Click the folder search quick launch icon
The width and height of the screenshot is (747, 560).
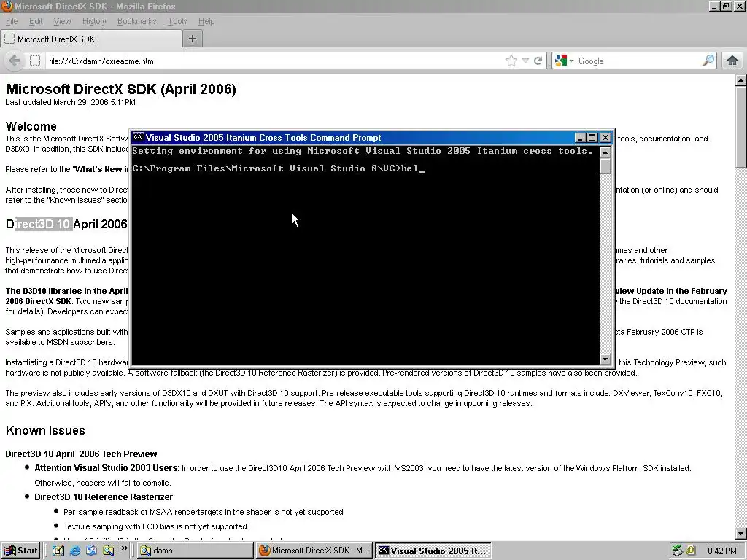click(x=109, y=551)
